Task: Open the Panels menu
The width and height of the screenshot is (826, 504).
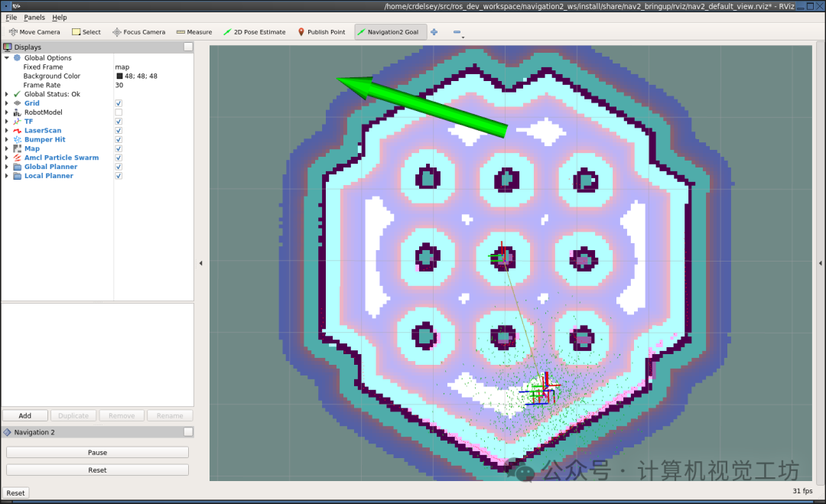Action: pyautogui.click(x=34, y=18)
